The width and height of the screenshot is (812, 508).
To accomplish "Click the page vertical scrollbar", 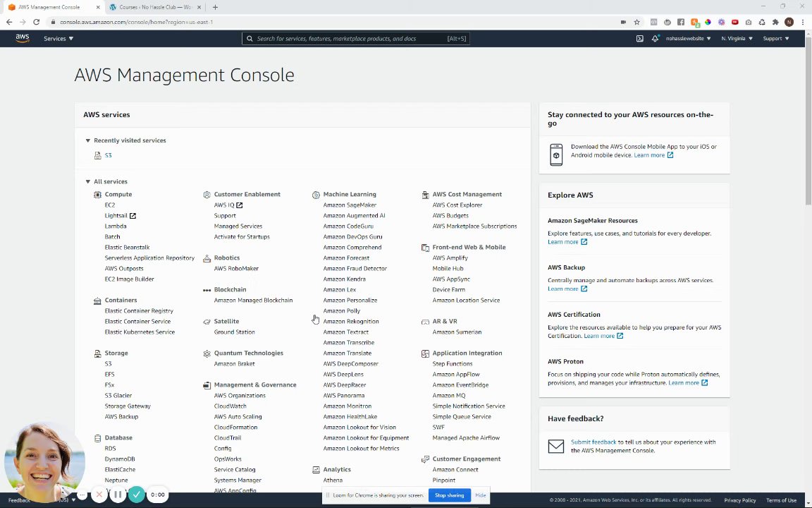I will click(808, 122).
